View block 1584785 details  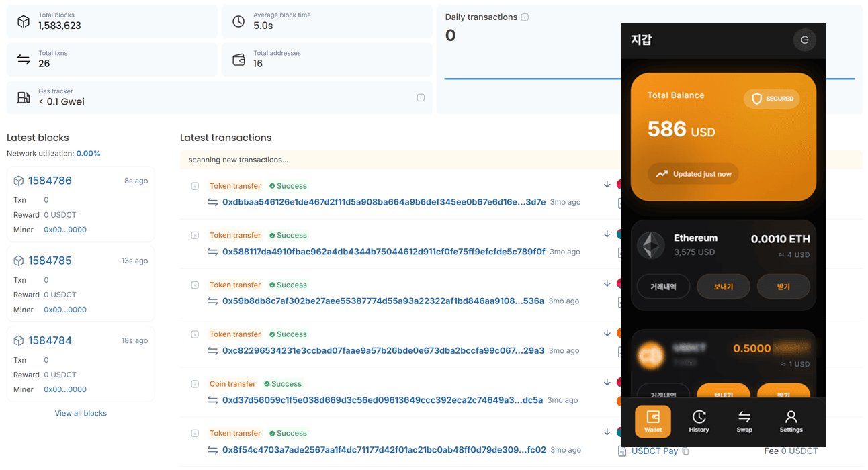(x=50, y=261)
